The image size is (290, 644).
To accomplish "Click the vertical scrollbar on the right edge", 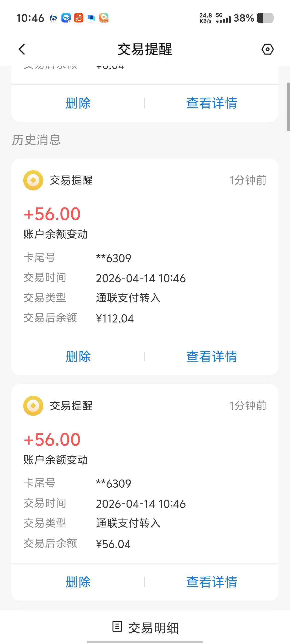I will coord(288,107).
